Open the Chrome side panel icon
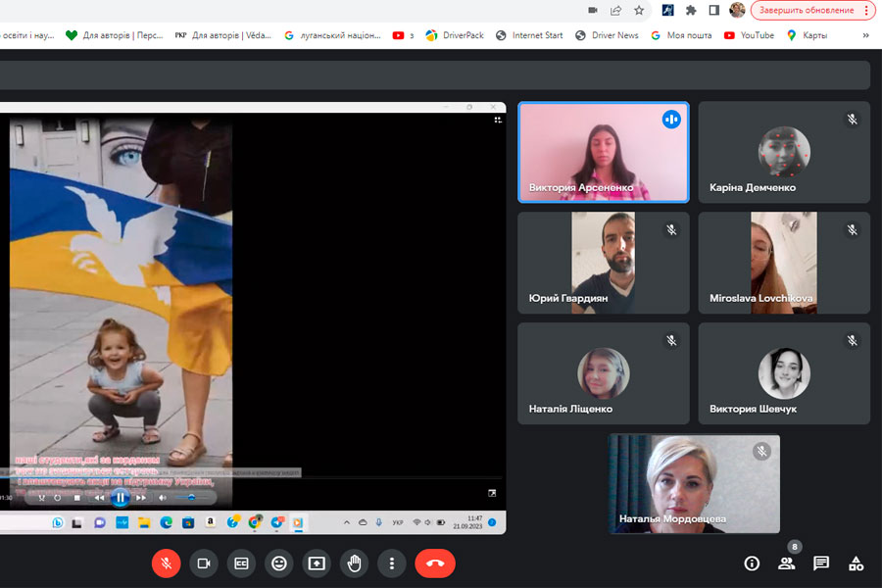Viewport: 882px width, 588px height. 713,10
